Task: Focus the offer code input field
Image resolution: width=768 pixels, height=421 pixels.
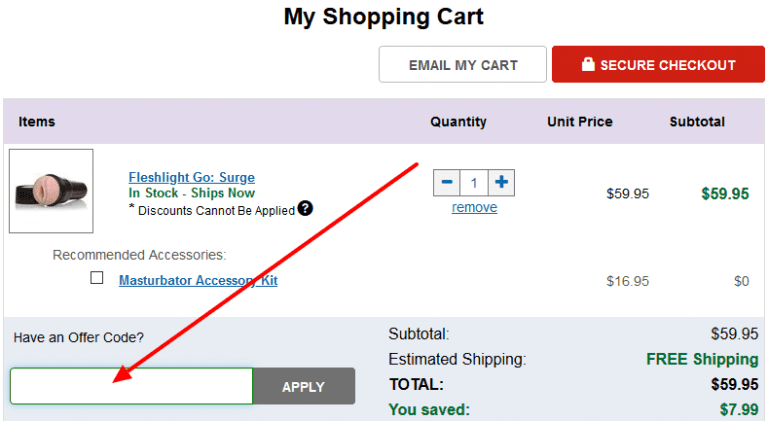Action: pos(131,386)
